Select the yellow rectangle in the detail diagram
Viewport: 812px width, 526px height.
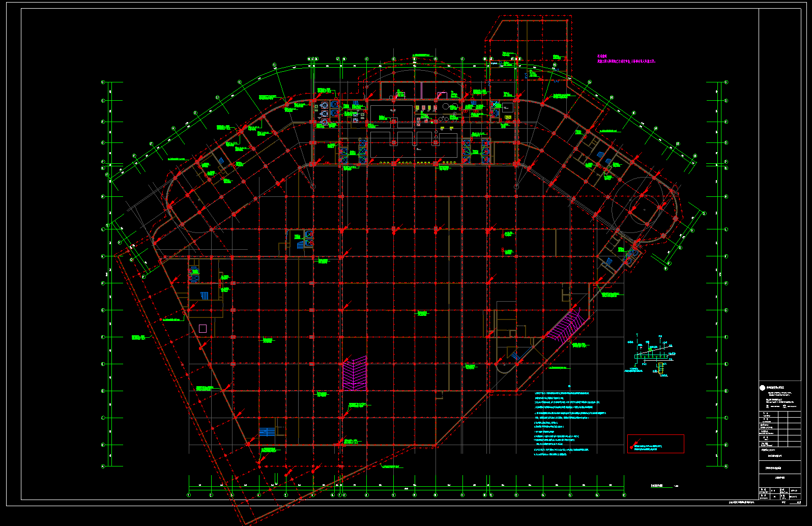660,368
